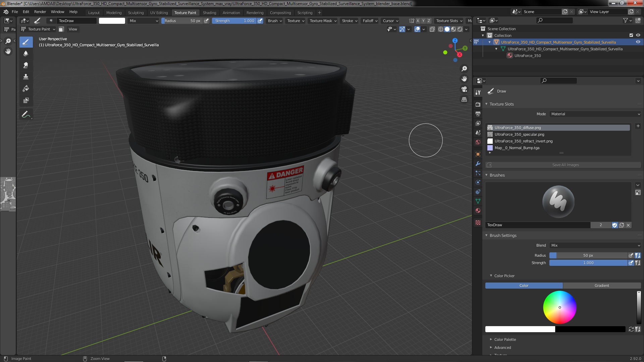
Task: Click the viewport zoom magnifier icon
Action: click(464, 69)
